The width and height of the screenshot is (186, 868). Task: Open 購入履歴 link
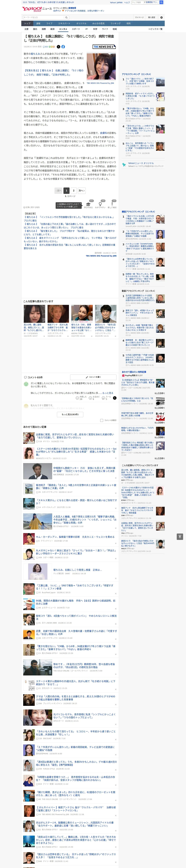pyautogui.click(x=152, y=18)
